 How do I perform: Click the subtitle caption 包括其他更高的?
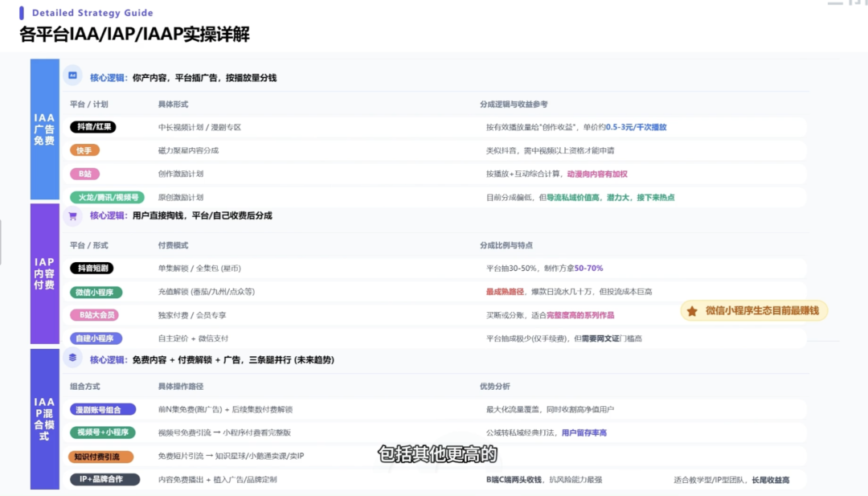(x=437, y=454)
